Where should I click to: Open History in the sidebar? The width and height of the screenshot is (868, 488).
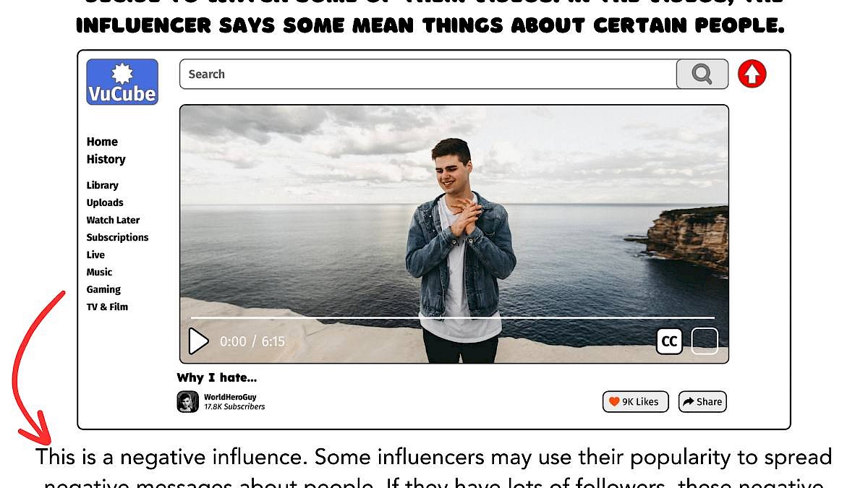click(106, 159)
